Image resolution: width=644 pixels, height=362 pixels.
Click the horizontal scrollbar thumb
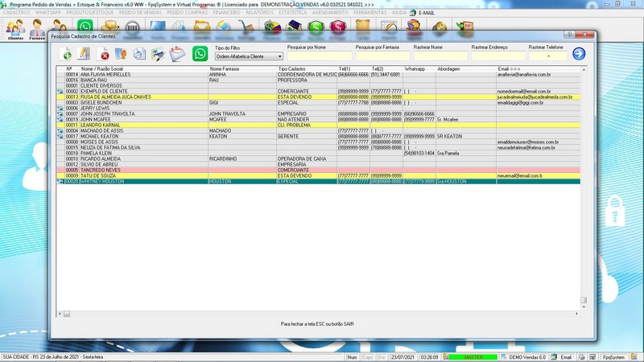(x=67, y=314)
